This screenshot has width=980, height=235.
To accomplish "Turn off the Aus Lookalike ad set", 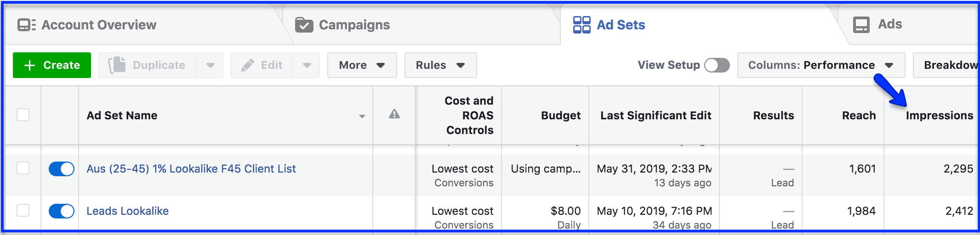I will tap(62, 169).
